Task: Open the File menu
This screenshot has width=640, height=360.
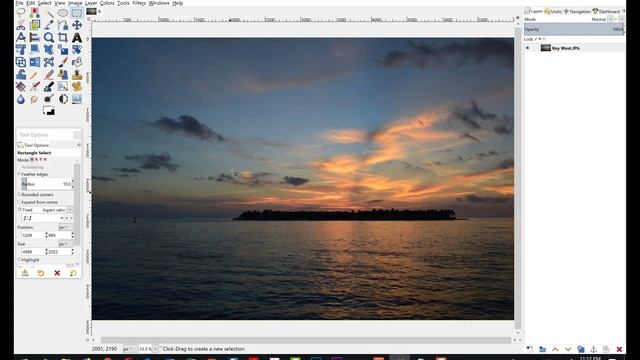Action: click(x=19, y=3)
